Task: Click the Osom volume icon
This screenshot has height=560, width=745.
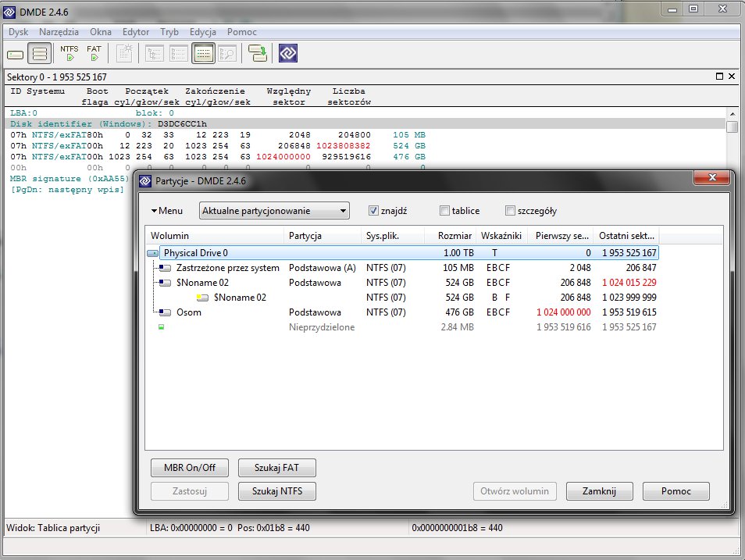Action: [x=165, y=312]
